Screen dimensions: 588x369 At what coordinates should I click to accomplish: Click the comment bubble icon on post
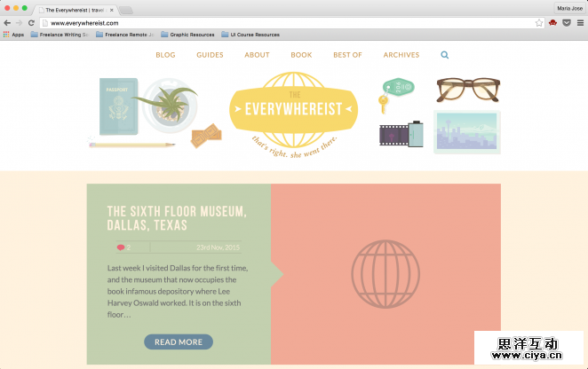point(121,247)
